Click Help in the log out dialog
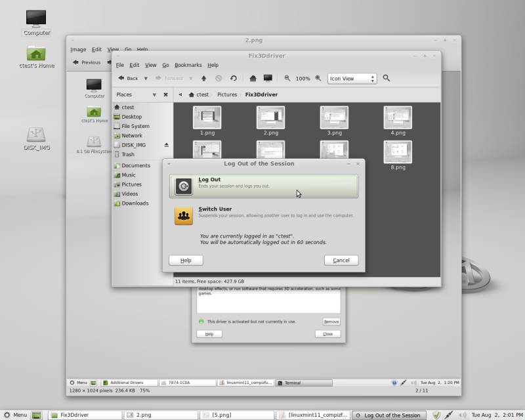This screenshot has width=525, height=420. [x=186, y=261]
